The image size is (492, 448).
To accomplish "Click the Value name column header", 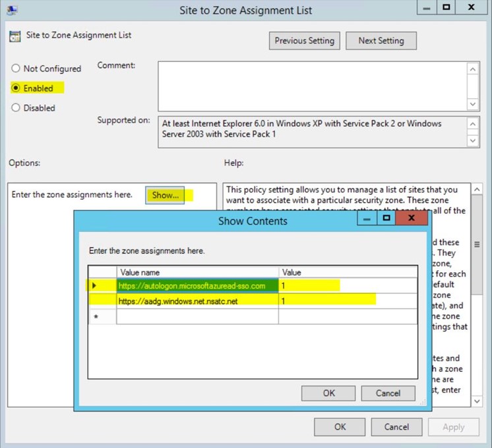I will [x=197, y=272].
